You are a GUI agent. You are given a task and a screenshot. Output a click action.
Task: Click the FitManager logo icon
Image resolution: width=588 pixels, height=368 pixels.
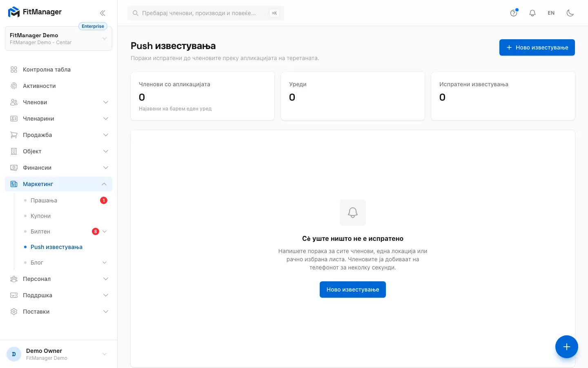(x=14, y=12)
